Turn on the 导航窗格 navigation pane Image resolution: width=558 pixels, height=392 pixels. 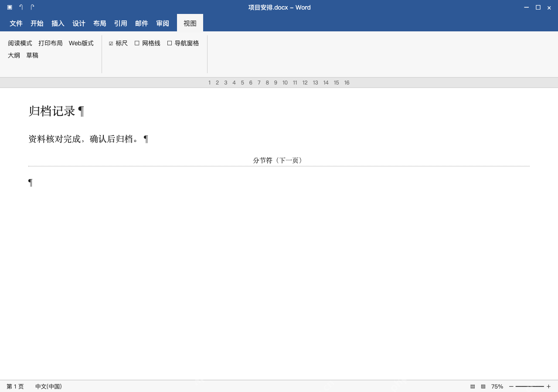point(170,43)
